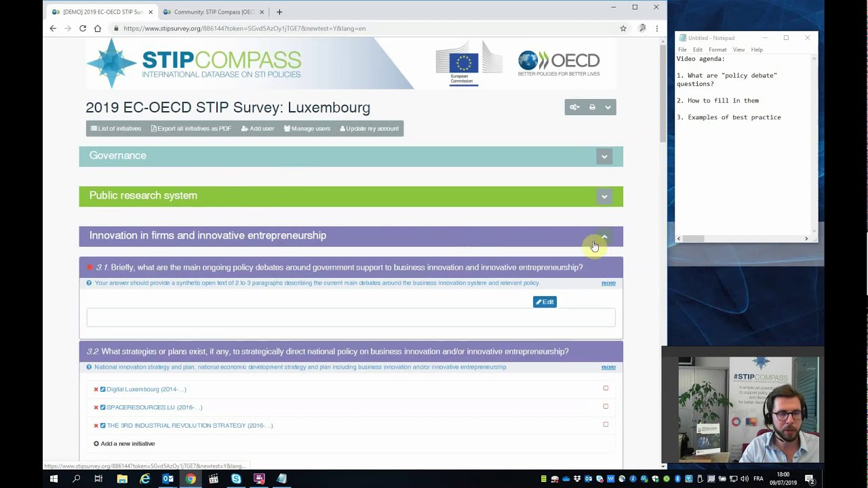This screenshot has height=488, width=868.
Task: Reload the page in Chrome
Action: [83, 28]
